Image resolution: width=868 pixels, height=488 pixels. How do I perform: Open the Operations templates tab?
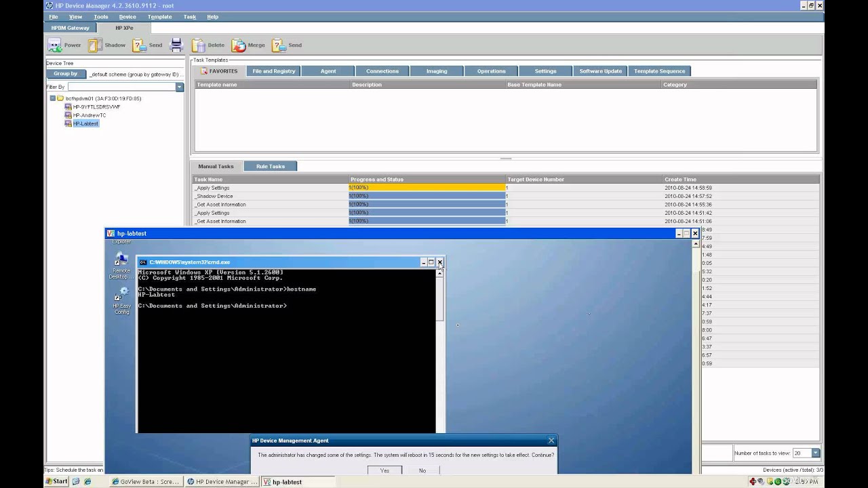click(491, 71)
